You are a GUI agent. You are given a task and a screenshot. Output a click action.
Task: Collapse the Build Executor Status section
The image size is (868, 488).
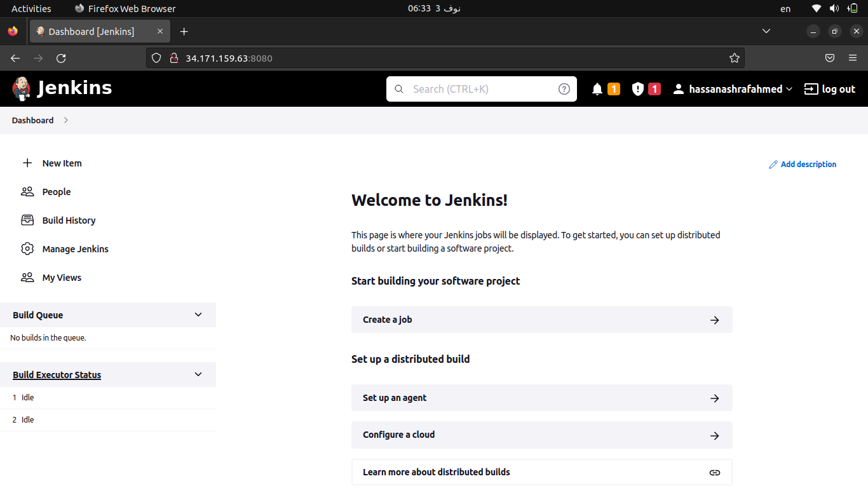click(x=198, y=374)
